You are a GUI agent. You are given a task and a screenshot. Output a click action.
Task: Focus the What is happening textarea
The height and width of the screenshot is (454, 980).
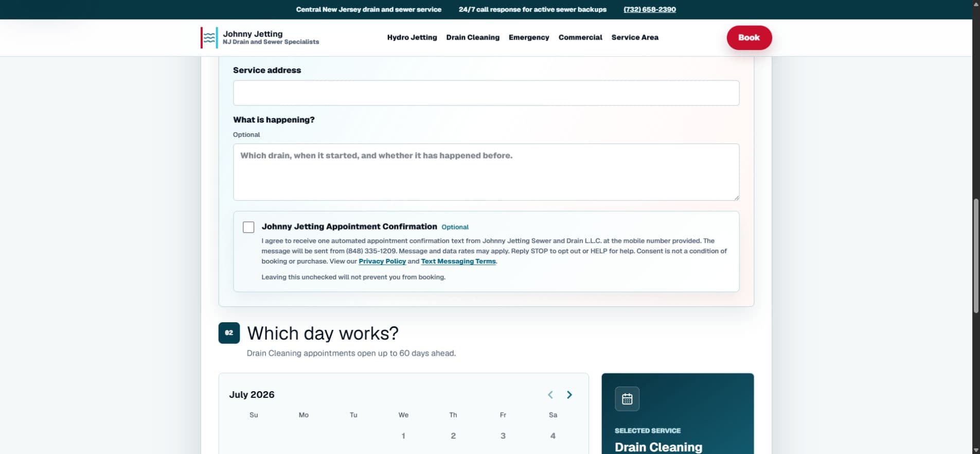(486, 172)
